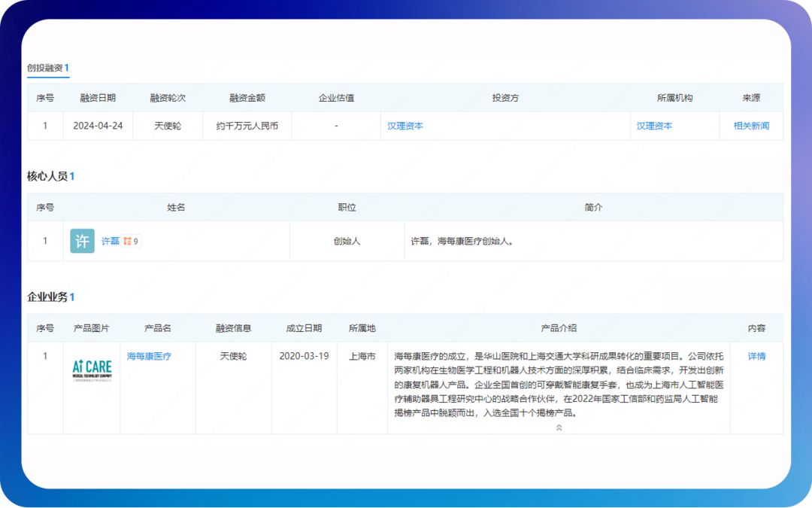Open the 创投融资 tab
The width and height of the screenshot is (812, 508).
[x=47, y=68]
